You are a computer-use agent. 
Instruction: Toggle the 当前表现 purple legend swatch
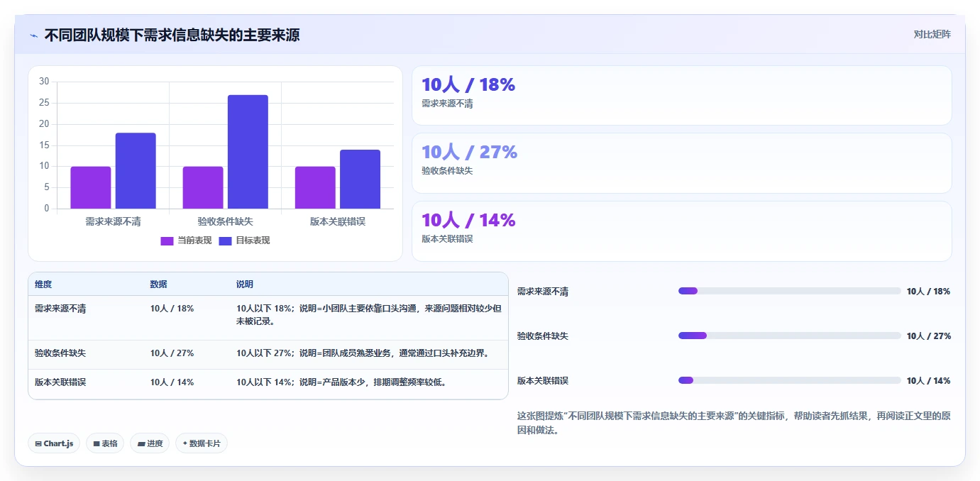point(167,240)
